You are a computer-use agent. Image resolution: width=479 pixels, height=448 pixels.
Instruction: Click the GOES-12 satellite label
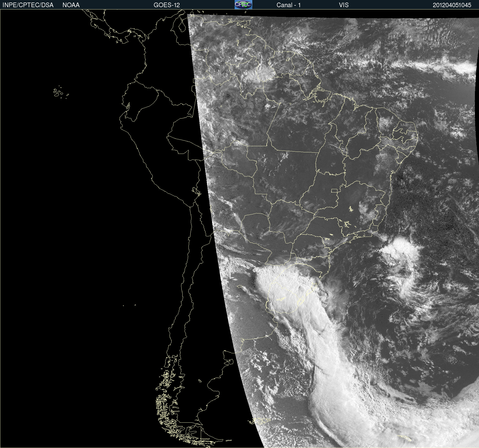click(x=167, y=5)
